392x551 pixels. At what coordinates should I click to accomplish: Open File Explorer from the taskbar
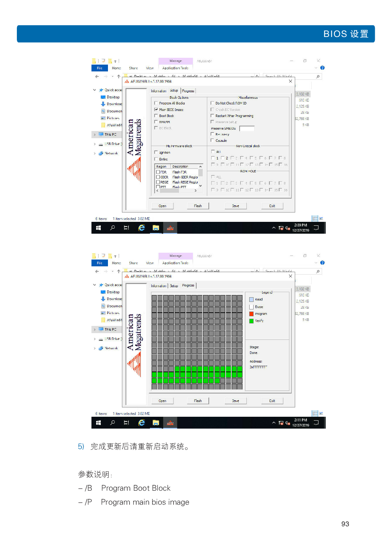click(156, 228)
